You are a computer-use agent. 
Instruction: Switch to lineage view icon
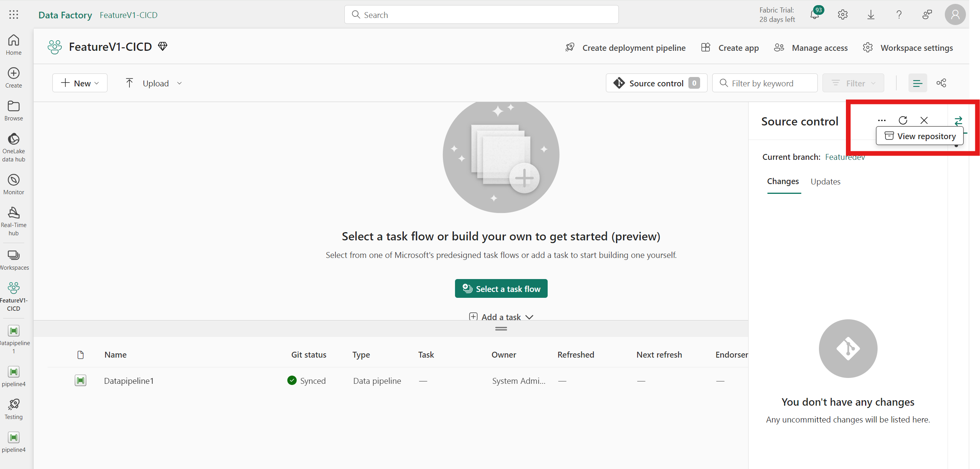pyautogui.click(x=941, y=83)
